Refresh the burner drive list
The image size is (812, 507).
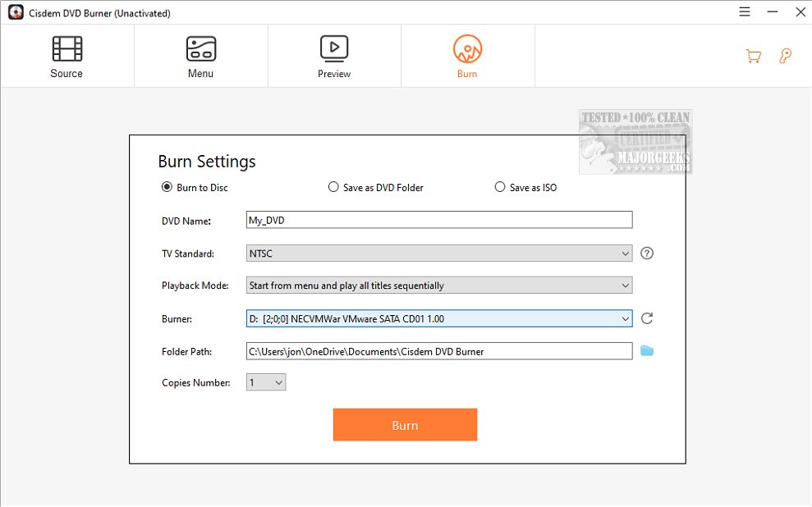pos(647,318)
